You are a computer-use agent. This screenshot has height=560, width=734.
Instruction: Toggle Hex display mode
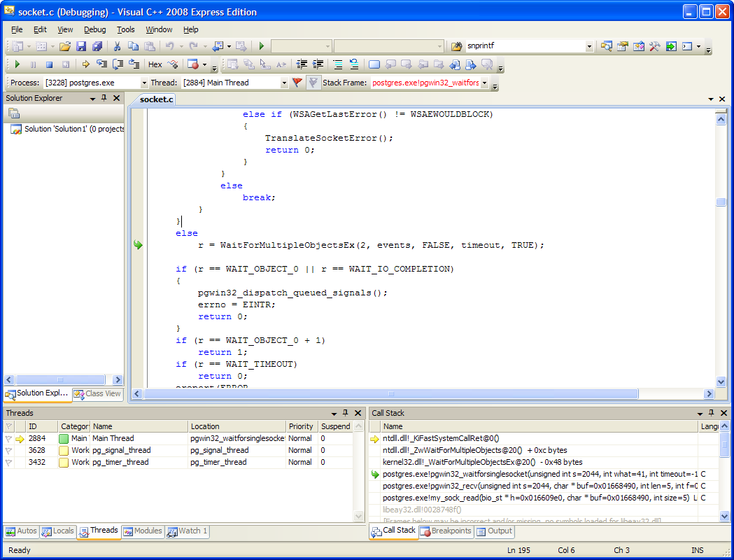pyautogui.click(x=155, y=64)
